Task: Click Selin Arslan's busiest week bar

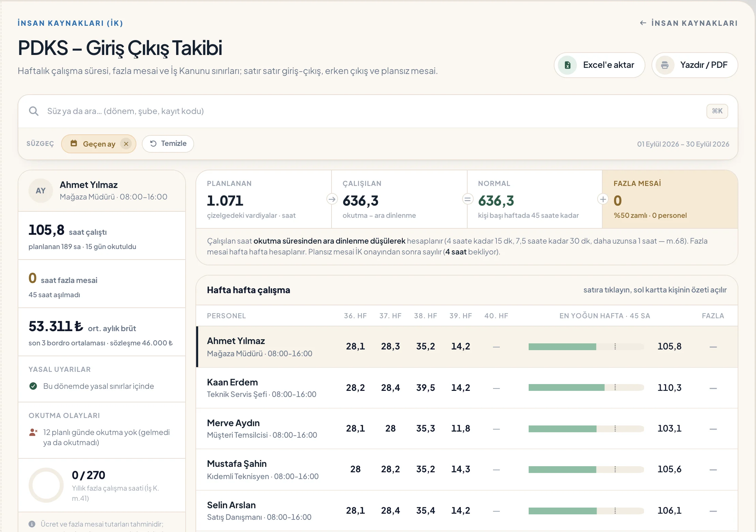Action: pyautogui.click(x=586, y=511)
